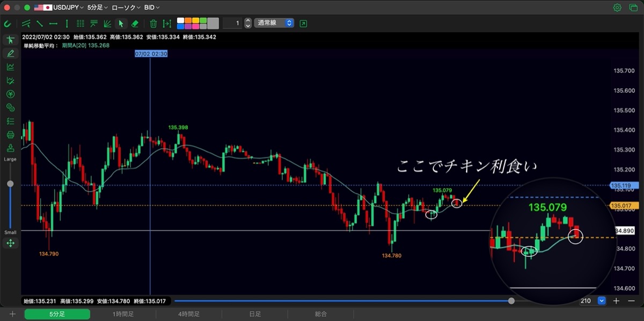Screen dimensions: 644x321
Task: Click the horizontal chart scroll slider handle
Action: pyautogui.click(x=511, y=301)
